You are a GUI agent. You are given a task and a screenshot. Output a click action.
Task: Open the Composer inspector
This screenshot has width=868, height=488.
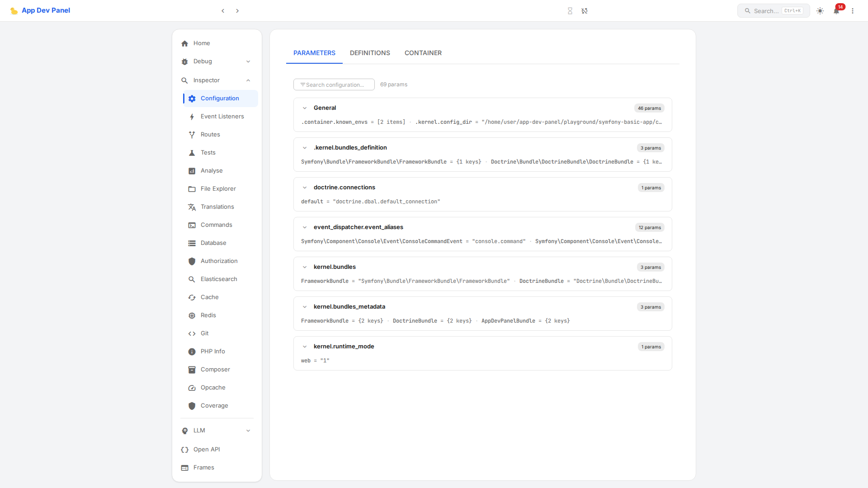(215, 369)
